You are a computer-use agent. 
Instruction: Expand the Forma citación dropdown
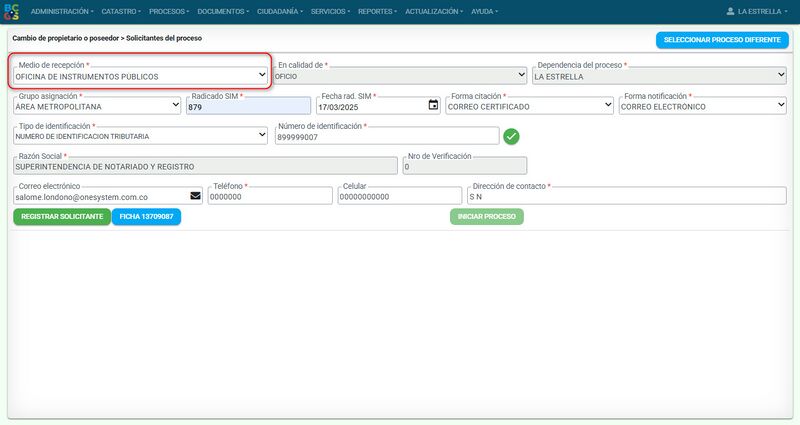click(x=530, y=106)
